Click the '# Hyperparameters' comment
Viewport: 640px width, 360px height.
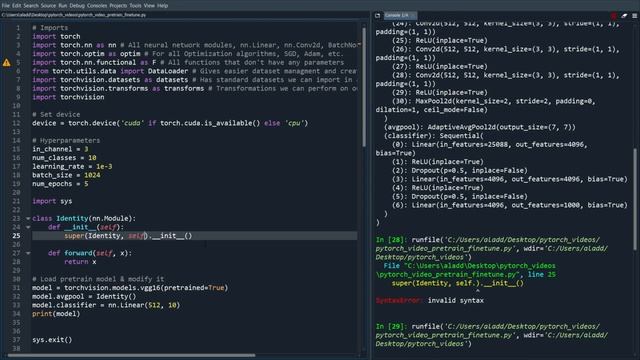[66, 140]
